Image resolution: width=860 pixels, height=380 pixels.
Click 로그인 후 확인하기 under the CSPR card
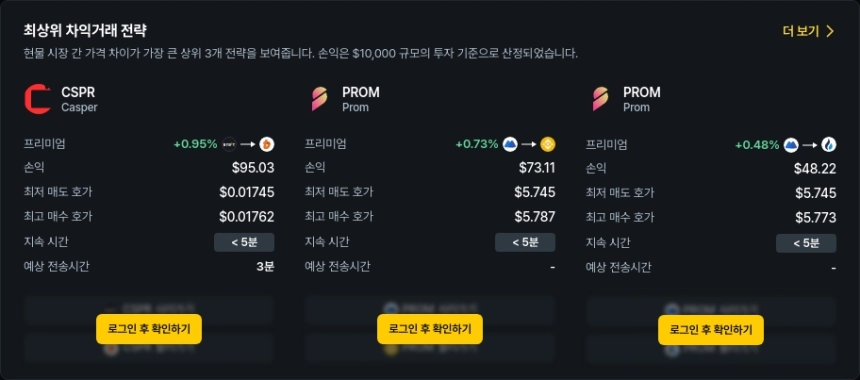tap(149, 329)
